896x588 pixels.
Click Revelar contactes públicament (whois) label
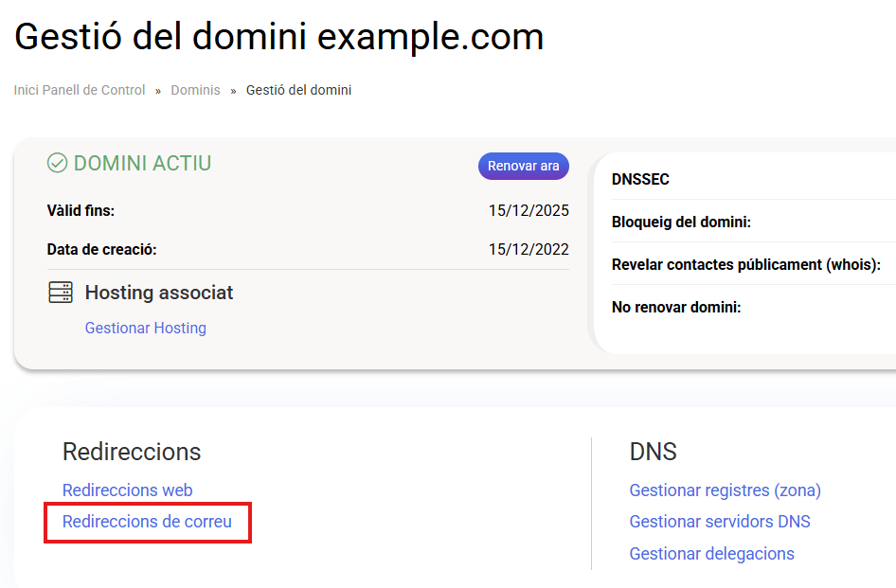point(746,265)
